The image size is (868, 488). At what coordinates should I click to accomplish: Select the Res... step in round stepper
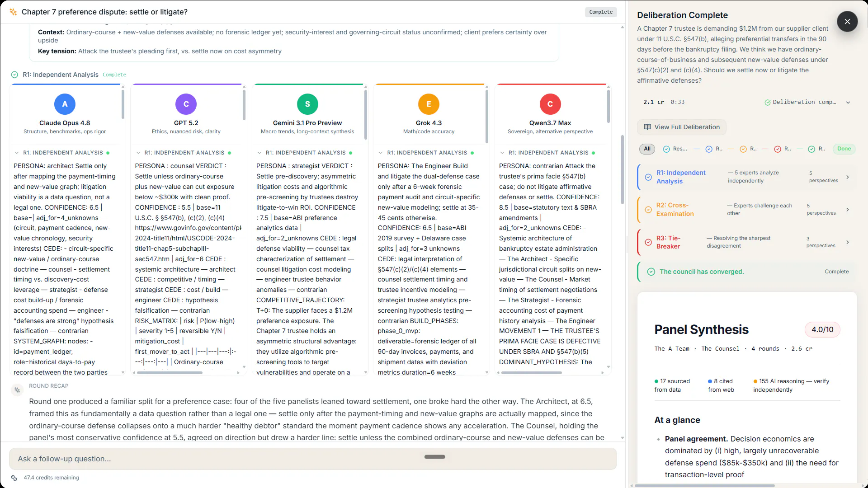click(x=675, y=149)
